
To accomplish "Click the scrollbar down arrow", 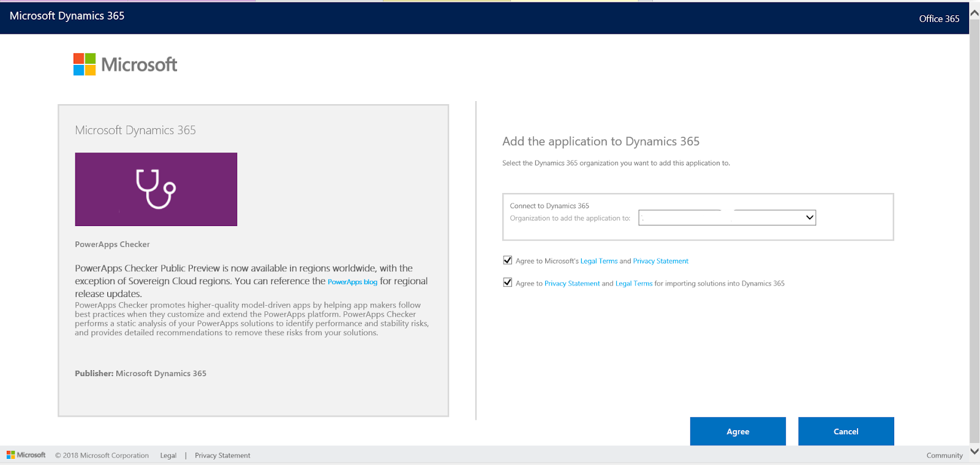I will (974, 452).
